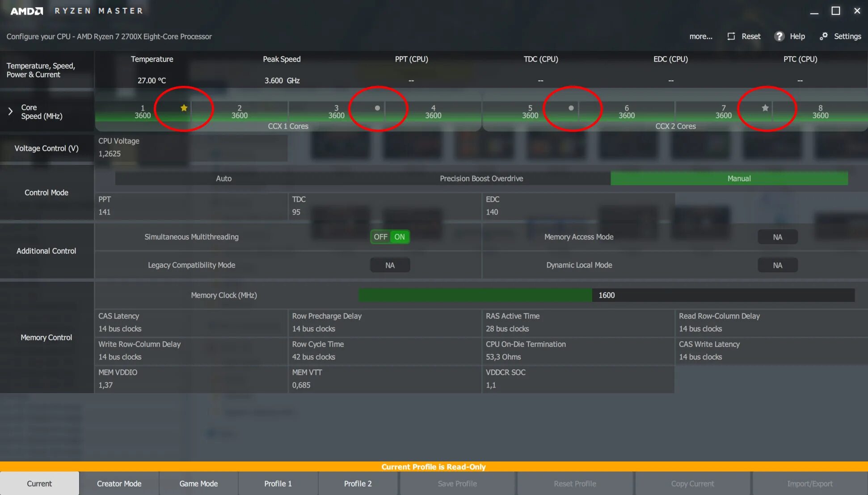This screenshot has width=868, height=495.
Task: Click the Import/Export button
Action: click(809, 483)
